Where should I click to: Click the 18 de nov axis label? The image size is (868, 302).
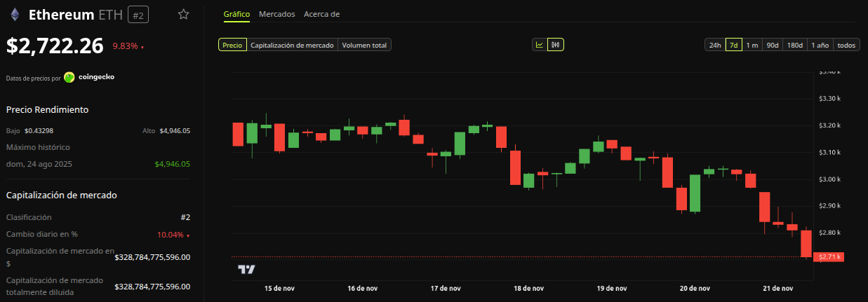[x=528, y=288]
